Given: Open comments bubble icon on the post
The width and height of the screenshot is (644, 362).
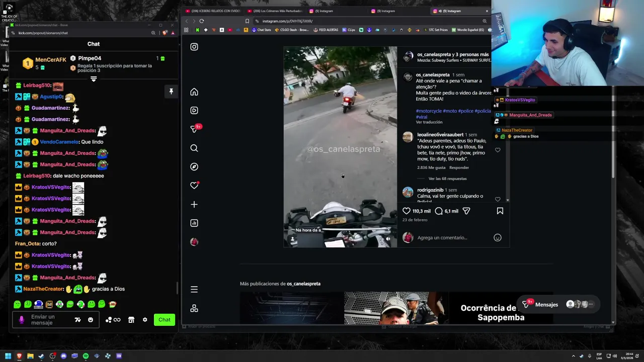Looking at the screenshot, I should [439, 211].
